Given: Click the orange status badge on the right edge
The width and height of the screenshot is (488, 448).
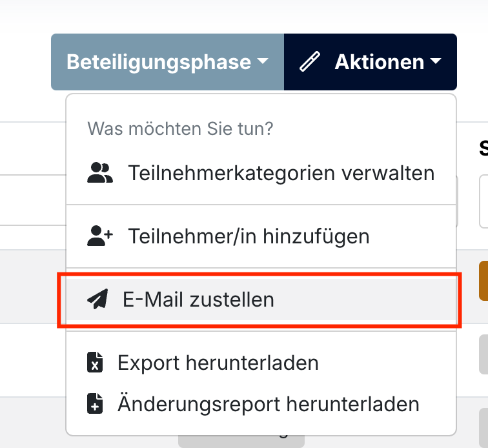Looking at the screenshot, I should pyautogui.click(x=483, y=281).
